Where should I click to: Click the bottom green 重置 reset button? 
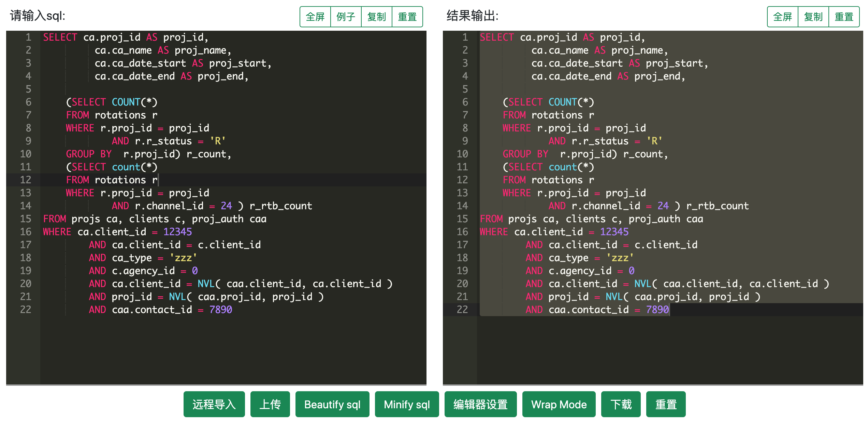coord(665,404)
